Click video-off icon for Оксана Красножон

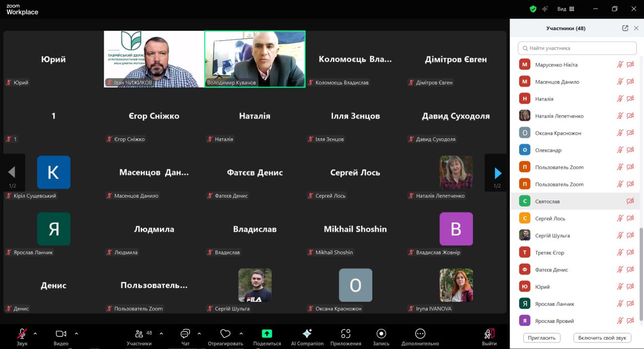(x=630, y=133)
